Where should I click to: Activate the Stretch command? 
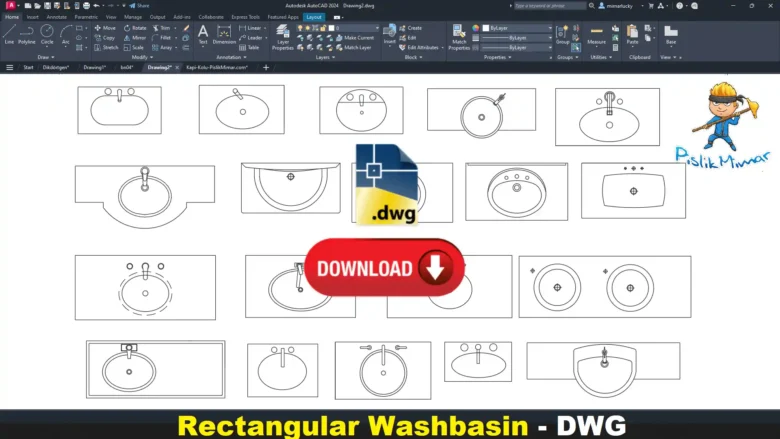106,48
